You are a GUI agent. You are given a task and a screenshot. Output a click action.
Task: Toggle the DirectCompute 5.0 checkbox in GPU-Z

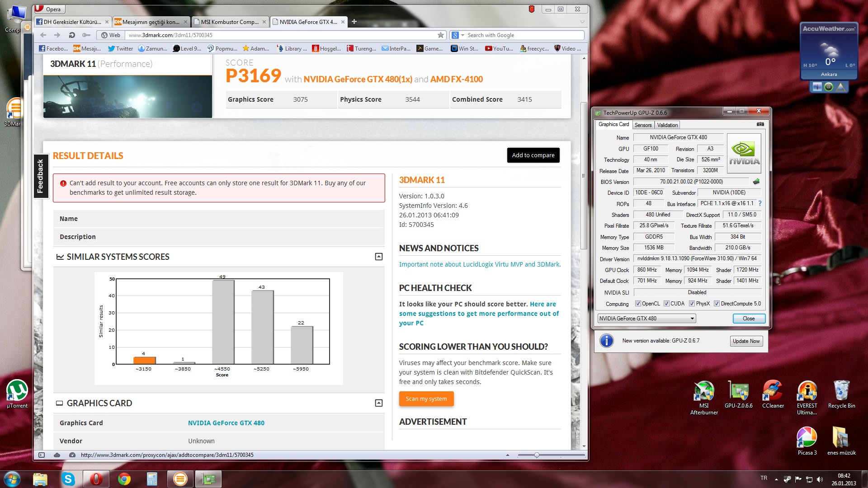click(717, 304)
